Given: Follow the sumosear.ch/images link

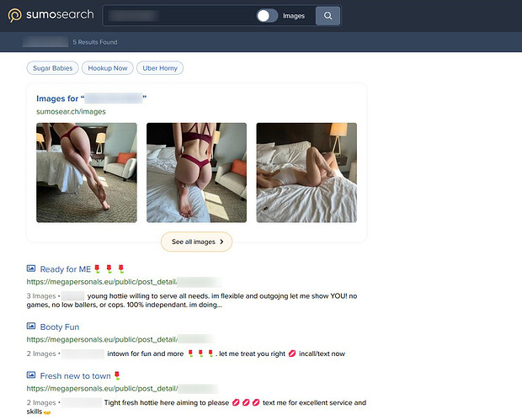Looking at the screenshot, I should pyautogui.click(x=71, y=111).
